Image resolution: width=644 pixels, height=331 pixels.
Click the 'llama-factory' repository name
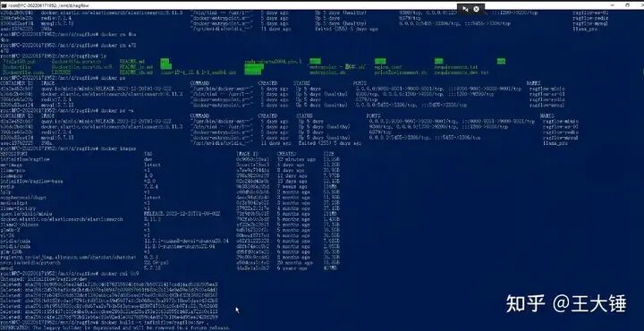[19, 208]
